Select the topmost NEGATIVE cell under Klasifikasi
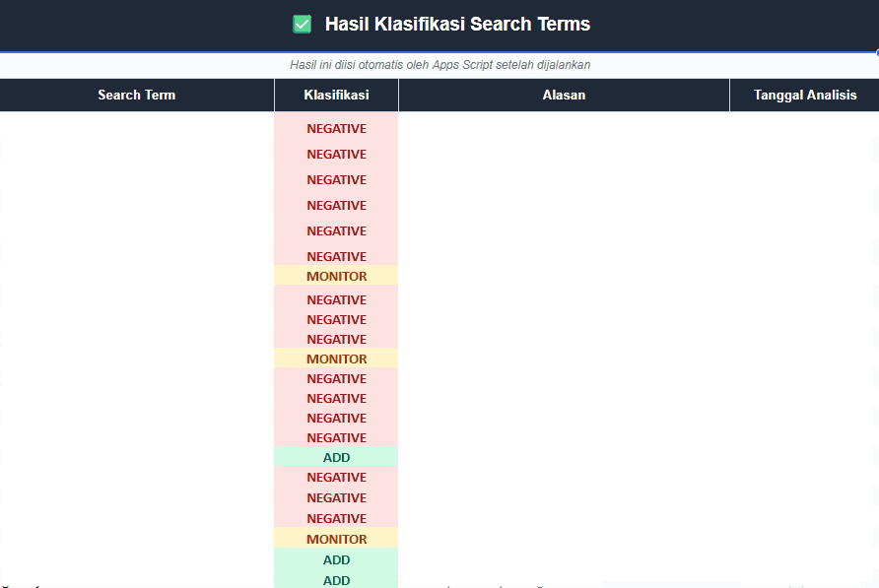Image resolution: width=879 pixels, height=588 pixels. click(x=336, y=128)
